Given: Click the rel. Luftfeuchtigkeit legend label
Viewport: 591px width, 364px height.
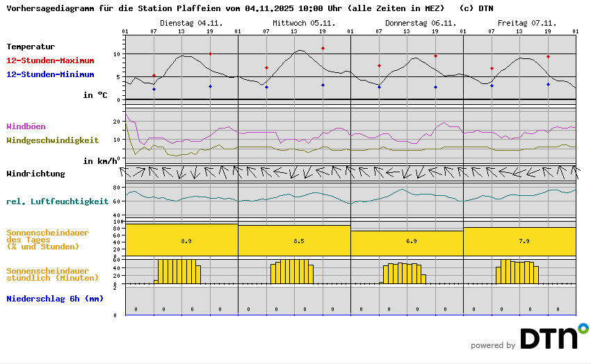Looking at the screenshot, I should pyautogui.click(x=57, y=201).
